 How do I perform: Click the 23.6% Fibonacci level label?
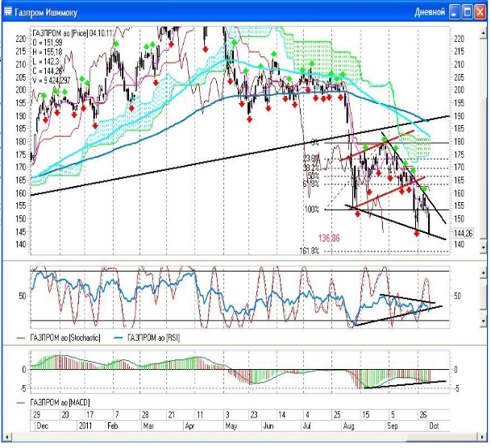pos(311,158)
